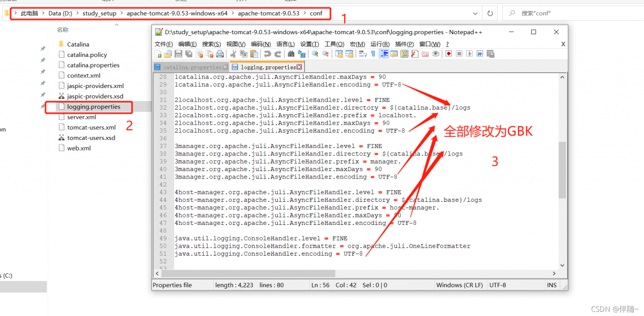The height and width of the screenshot is (316, 644).
Task: Open the 编码(N) encoding menu
Action: [x=261, y=44]
